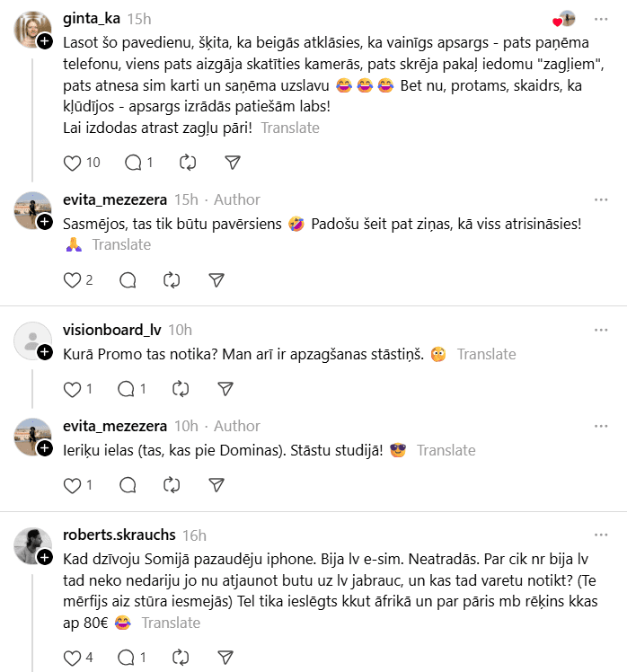
Task: Open more options for ginta_ka's comment
Action: click(601, 19)
